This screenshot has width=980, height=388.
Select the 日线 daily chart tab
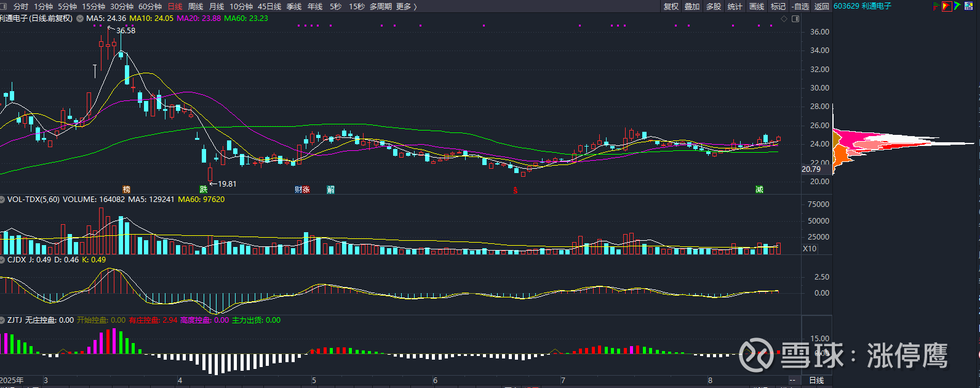pos(175,6)
